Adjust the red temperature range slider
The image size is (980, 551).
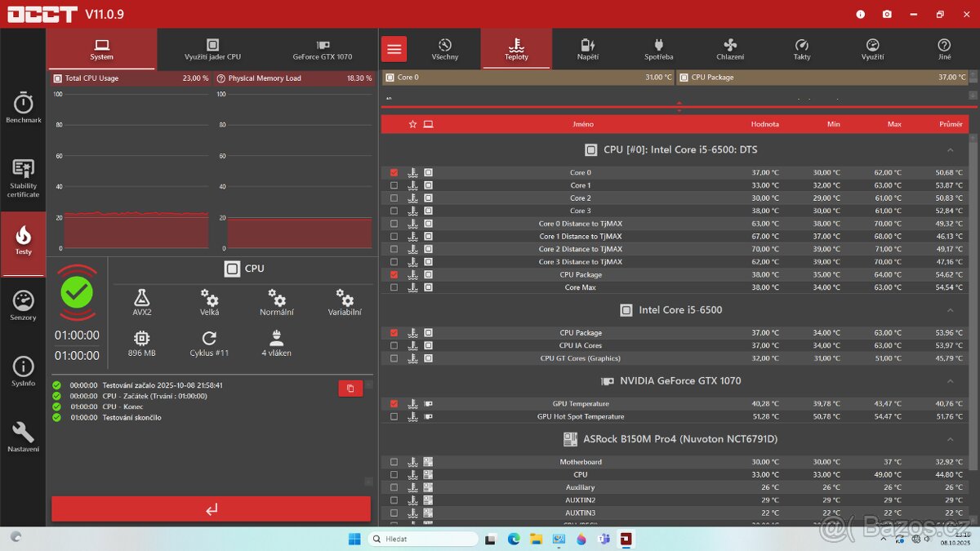pos(679,104)
